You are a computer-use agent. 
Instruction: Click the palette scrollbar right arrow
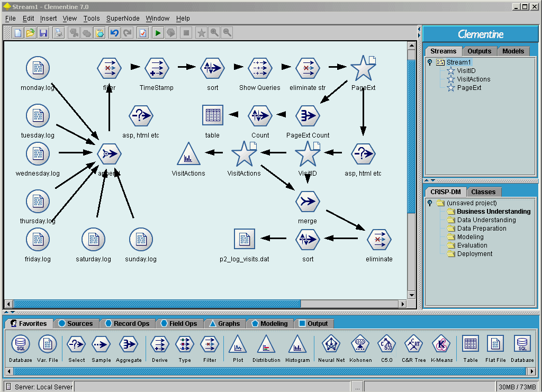pyautogui.click(x=532, y=371)
